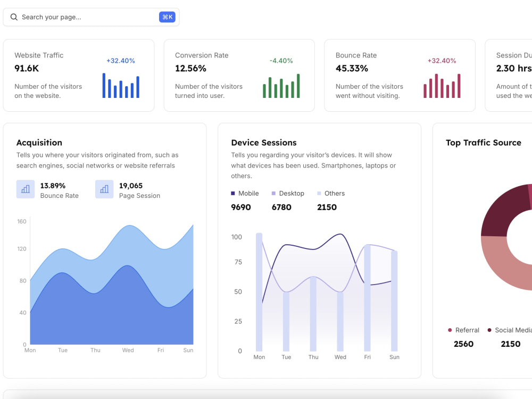Click the Tue bar in Device Sessions chart
Image resolution: width=532 pixels, height=399 pixels.
tap(286, 321)
